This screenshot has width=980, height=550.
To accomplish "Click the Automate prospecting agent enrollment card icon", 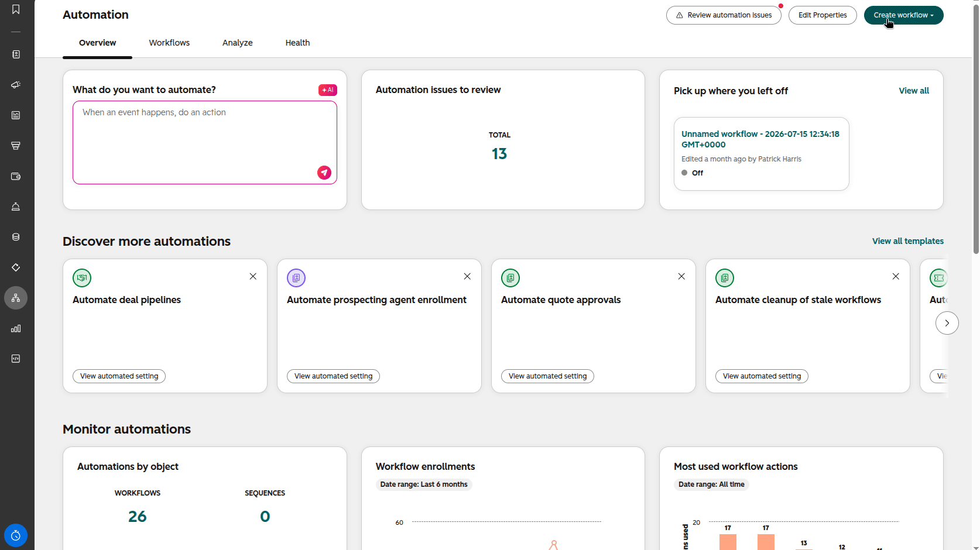I will click(x=296, y=278).
